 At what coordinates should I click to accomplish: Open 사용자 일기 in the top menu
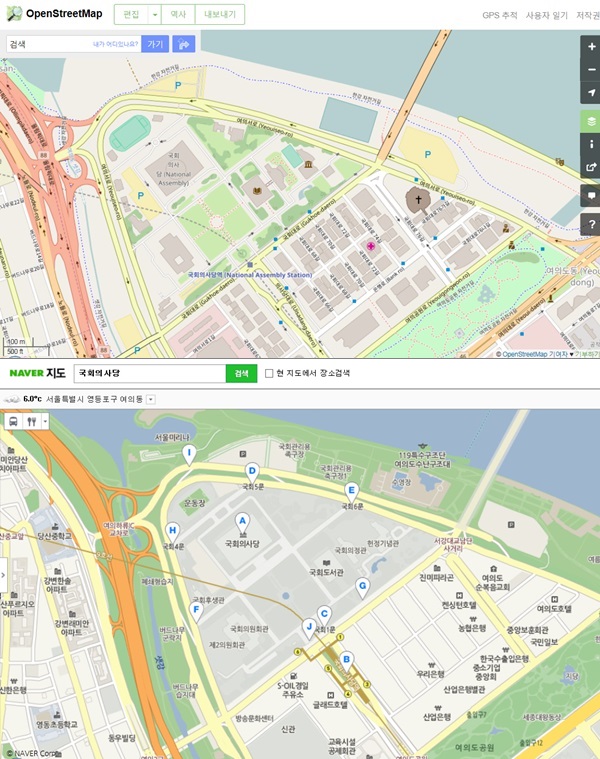click(x=546, y=15)
